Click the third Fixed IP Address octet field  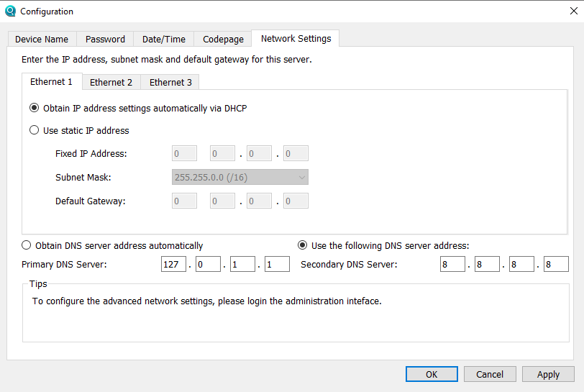click(259, 153)
